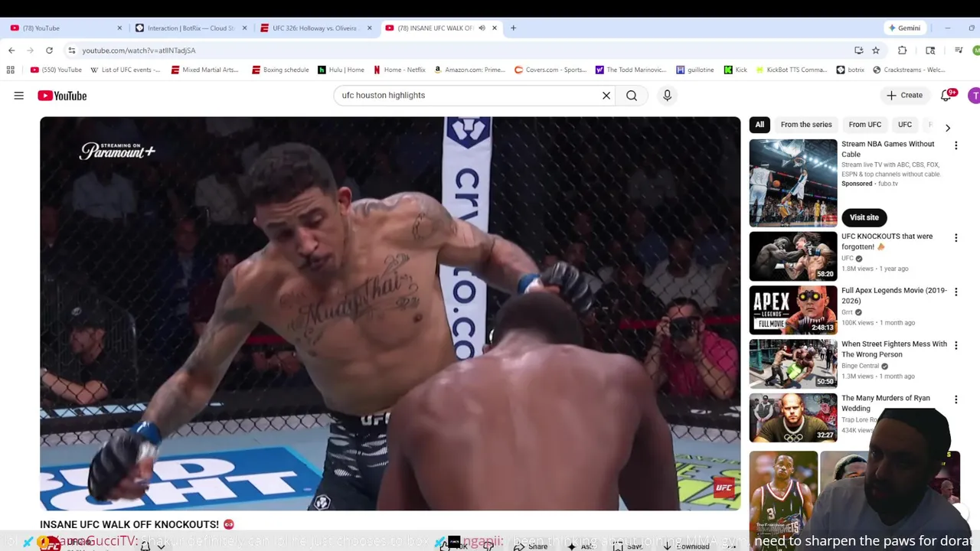Open options for UFC KNOCKOUTS that were forgotten
Image resolution: width=980 pixels, height=551 pixels.
point(955,238)
